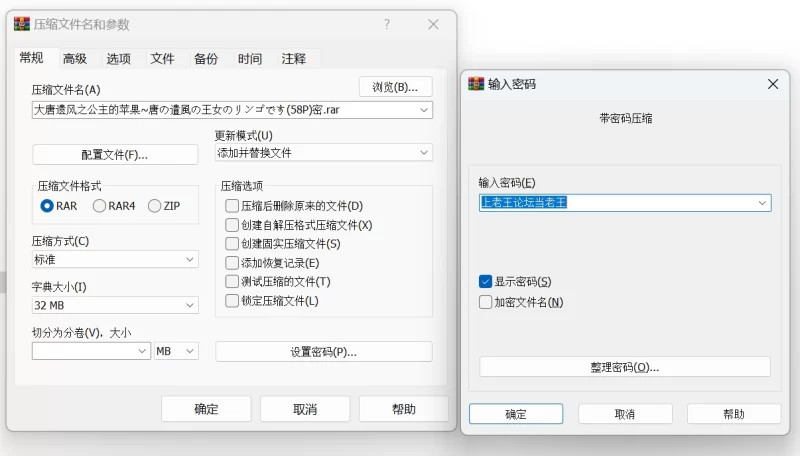Image resolution: width=800 pixels, height=456 pixels.
Task: Check 压缩后删除原来的文件 option
Action: (x=233, y=206)
